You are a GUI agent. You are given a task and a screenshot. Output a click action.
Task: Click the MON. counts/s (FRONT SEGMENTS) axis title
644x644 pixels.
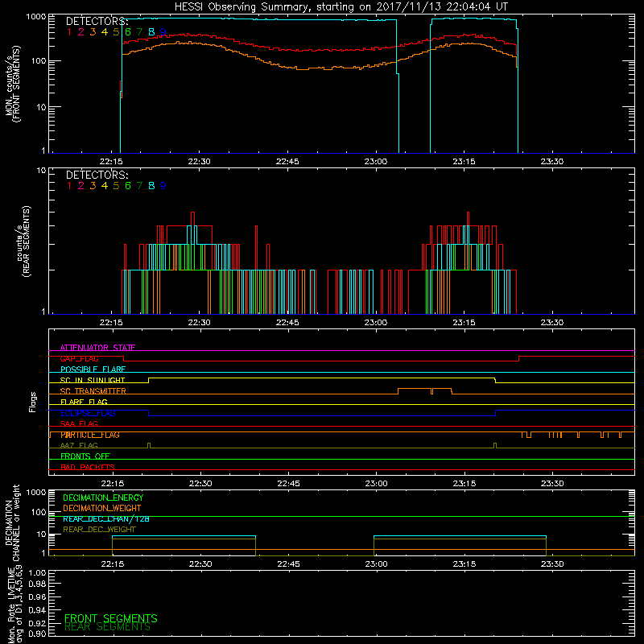pos(13,84)
